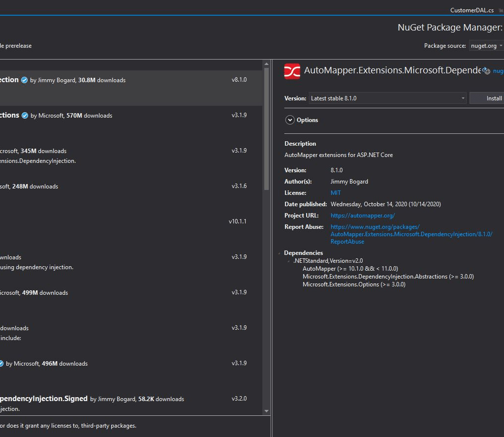Select the 'using dependency injection' package row
The image size is (504, 437).
point(131,265)
